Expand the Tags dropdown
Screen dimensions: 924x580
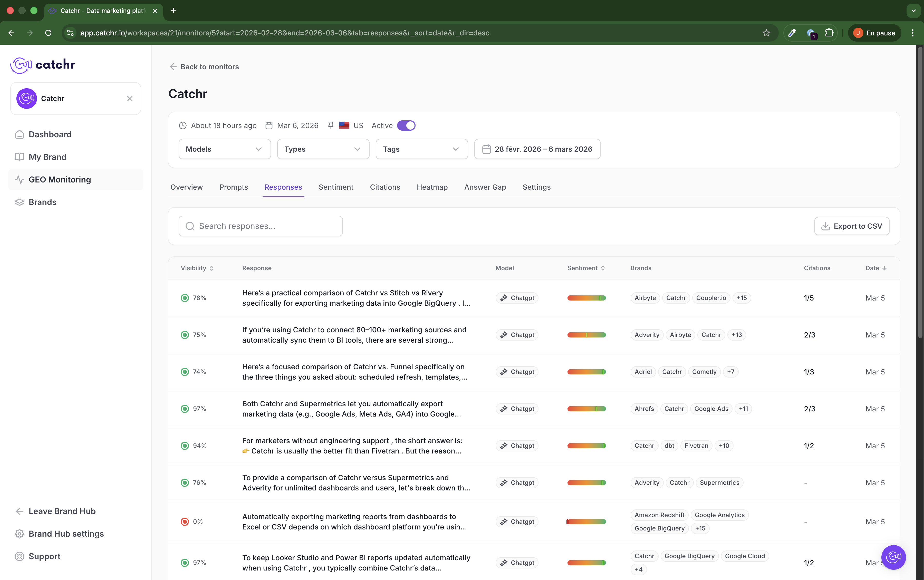pyautogui.click(x=421, y=149)
